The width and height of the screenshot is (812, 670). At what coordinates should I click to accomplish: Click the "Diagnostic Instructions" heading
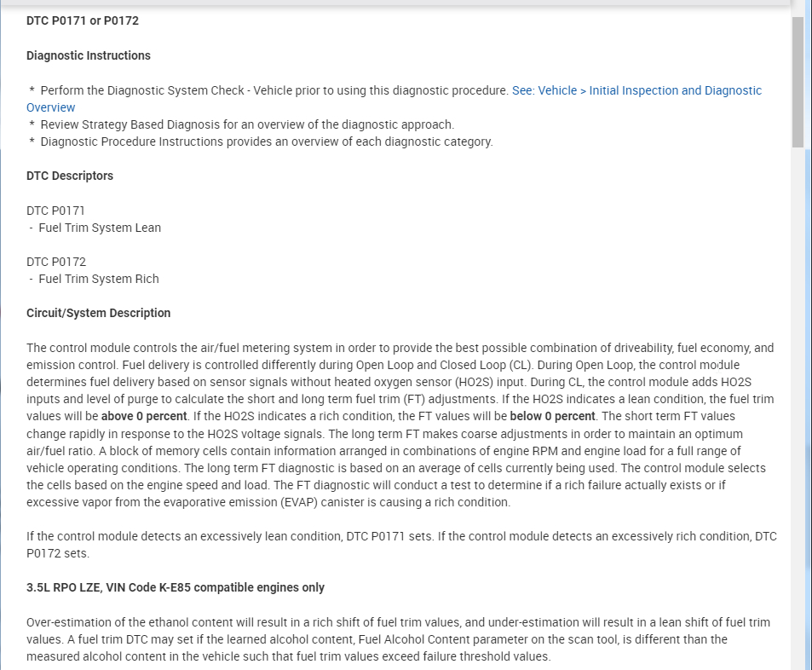[x=89, y=55]
